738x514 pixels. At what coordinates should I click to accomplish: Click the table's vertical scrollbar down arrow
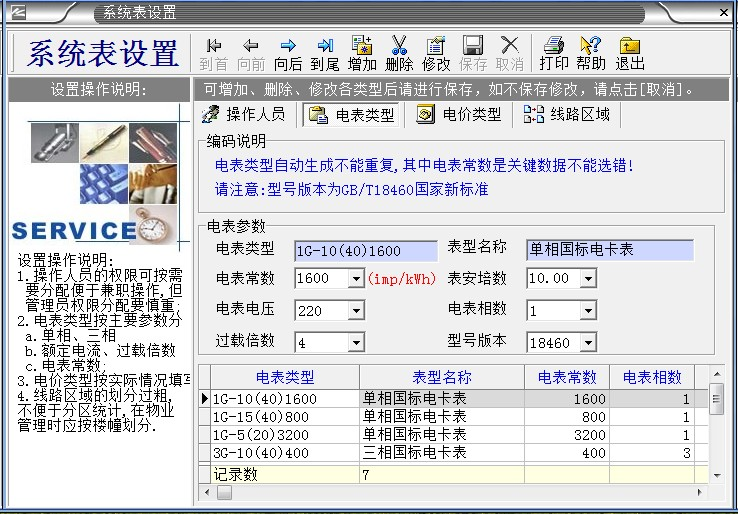[x=716, y=474]
